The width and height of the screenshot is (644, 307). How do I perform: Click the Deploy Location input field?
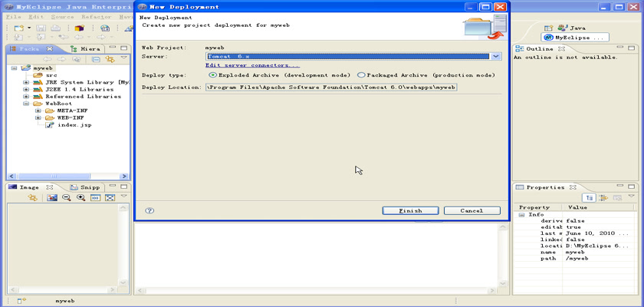(x=331, y=87)
